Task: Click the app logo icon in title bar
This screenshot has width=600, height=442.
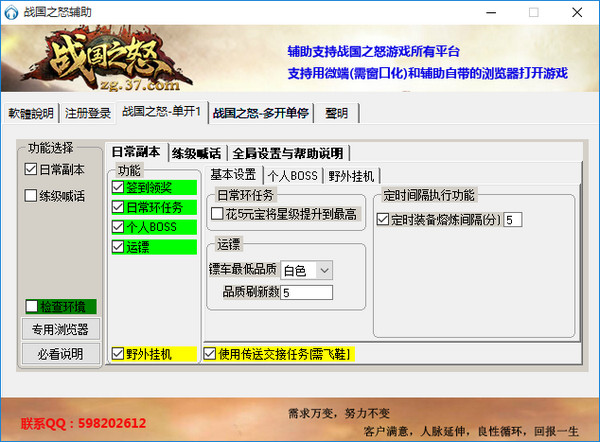Action: click(x=11, y=12)
